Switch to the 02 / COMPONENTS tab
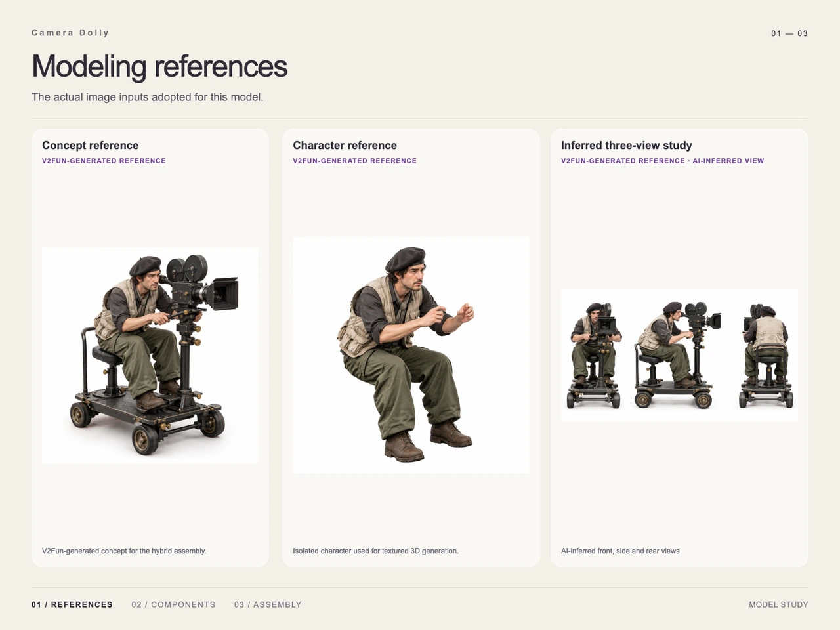This screenshot has height=630, width=840. 173,604
